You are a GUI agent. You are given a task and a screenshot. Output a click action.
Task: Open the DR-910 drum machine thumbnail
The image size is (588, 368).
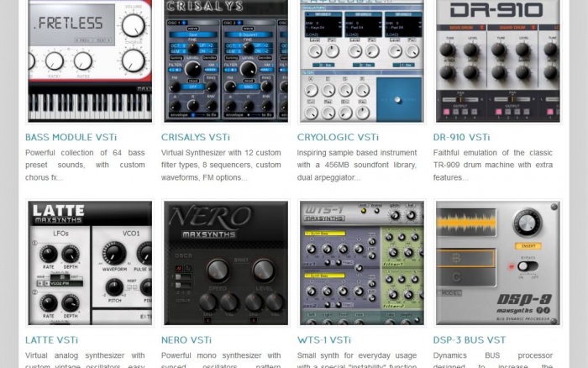pyautogui.click(x=498, y=60)
